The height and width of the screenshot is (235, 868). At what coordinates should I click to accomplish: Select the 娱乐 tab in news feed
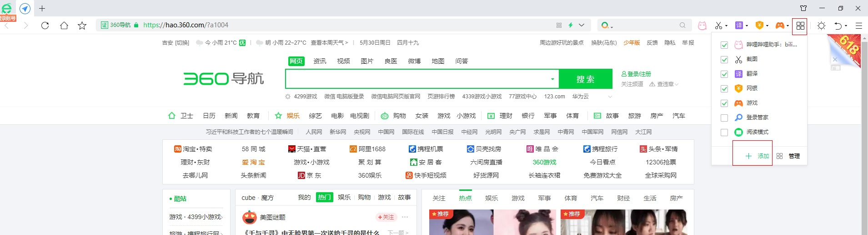[492, 198]
